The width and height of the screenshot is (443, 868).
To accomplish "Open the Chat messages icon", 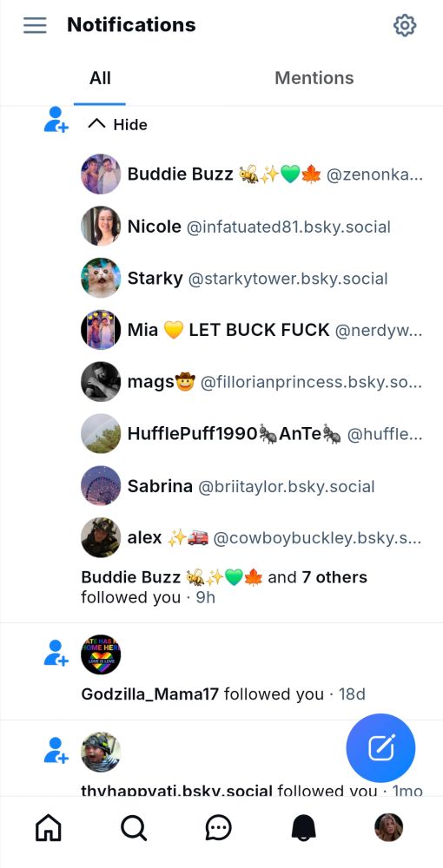I will [x=219, y=828].
